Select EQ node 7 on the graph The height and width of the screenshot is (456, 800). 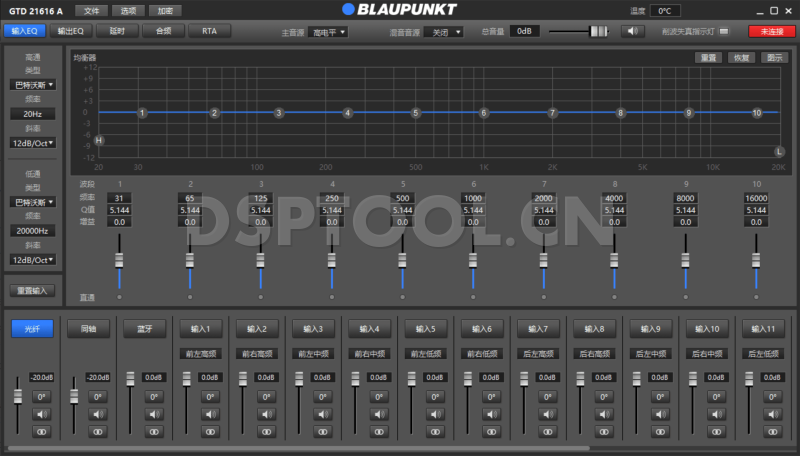click(x=552, y=113)
